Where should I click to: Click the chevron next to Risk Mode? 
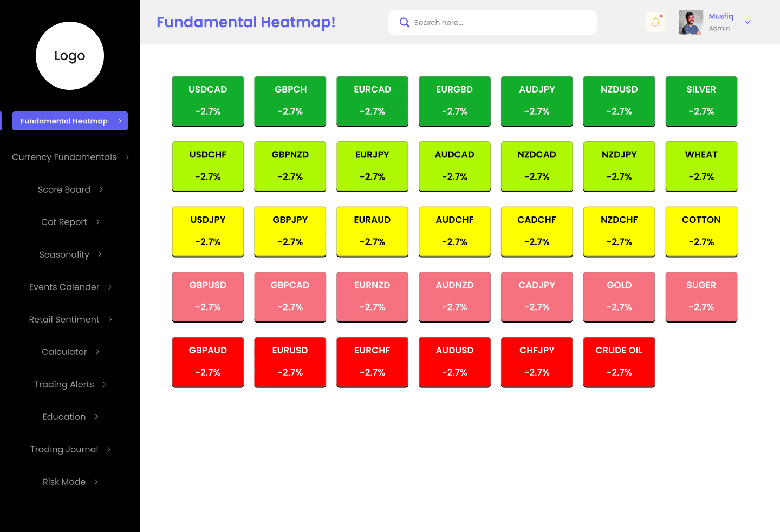pyautogui.click(x=96, y=481)
